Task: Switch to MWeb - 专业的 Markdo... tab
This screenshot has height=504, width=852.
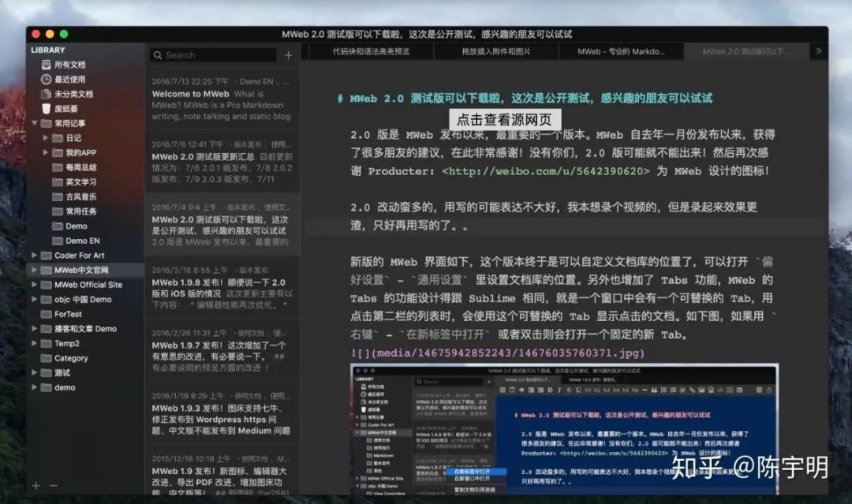Action: tap(621, 51)
